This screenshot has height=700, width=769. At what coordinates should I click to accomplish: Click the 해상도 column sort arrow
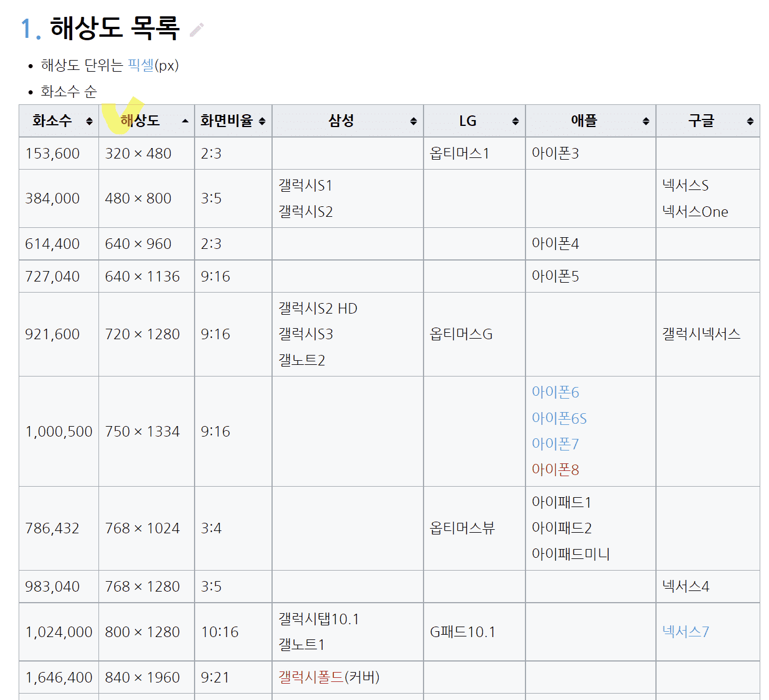[x=185, y=121]
